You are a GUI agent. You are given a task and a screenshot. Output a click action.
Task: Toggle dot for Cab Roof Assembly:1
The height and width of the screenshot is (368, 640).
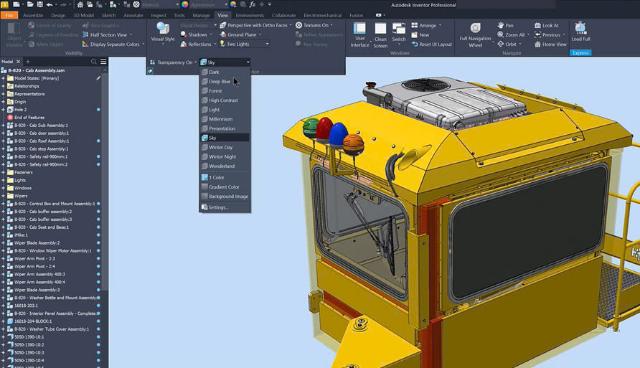[x=98, y=141]
